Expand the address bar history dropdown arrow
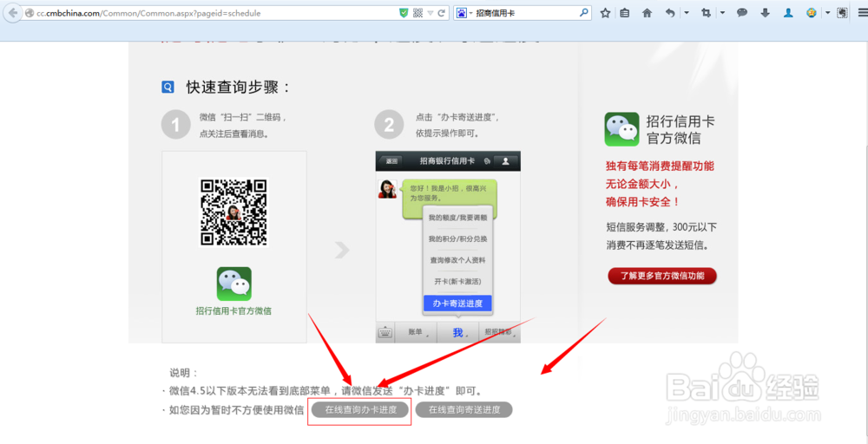Image resolution: width=868 pixels, height=444 pixels. click(431, 13)
